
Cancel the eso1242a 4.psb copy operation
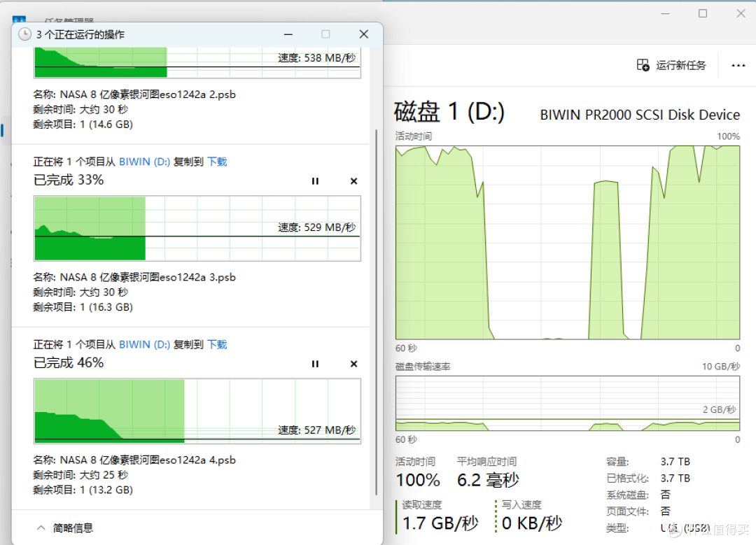pyautogui.click(x=354, y=364)
